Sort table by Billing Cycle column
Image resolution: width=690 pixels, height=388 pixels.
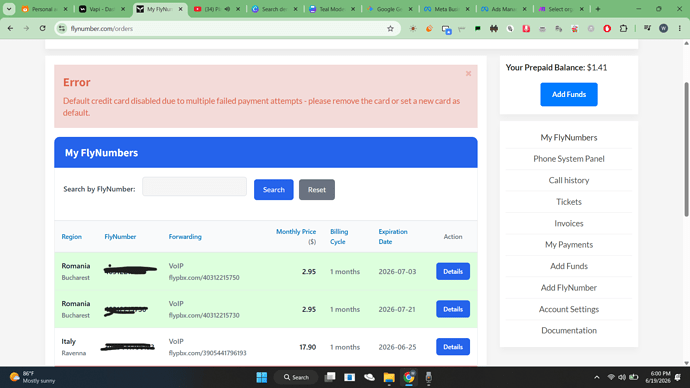point(339,236)
